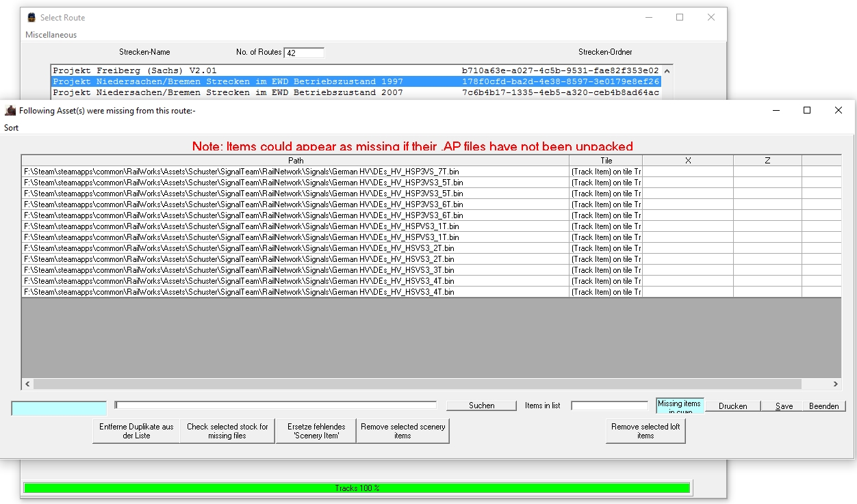Select route Projekt Freiberg (Sachs) V2.01
The image size is (857, 504).
pos(356,70)
